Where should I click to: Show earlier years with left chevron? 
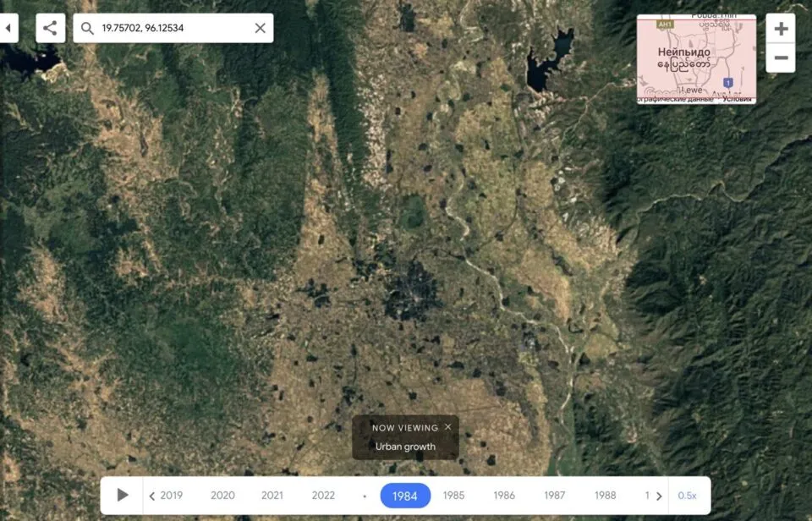(x=151, y=496)
